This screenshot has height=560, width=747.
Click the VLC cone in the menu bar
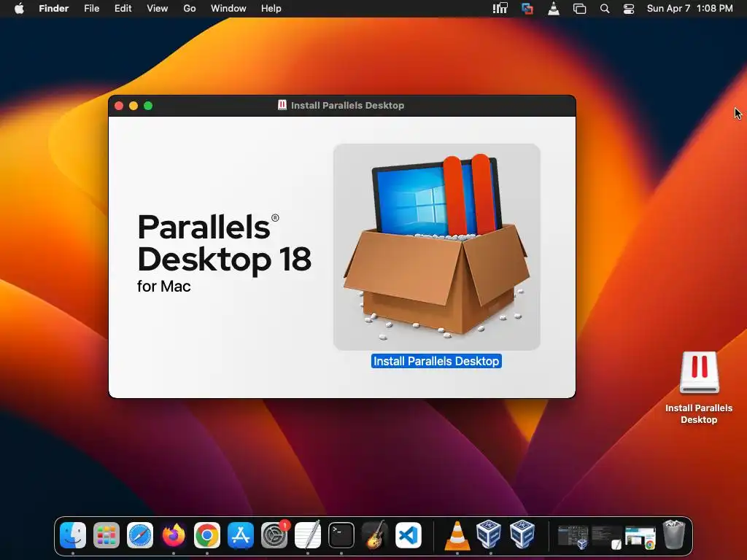pyautogui.click(x=554, y=8)
